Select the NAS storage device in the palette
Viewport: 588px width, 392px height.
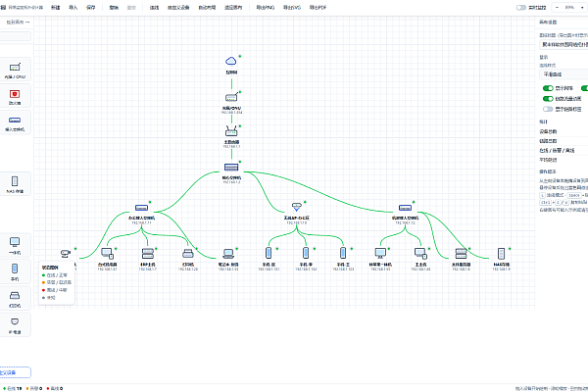(x=15, y=184)
